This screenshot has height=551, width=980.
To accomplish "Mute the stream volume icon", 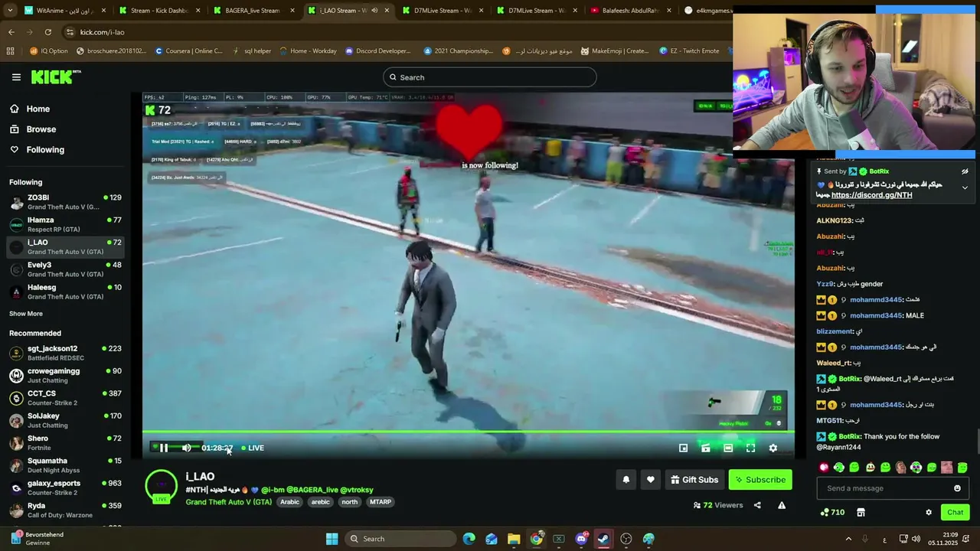I will pyautogui.click(x=186, y=448).
